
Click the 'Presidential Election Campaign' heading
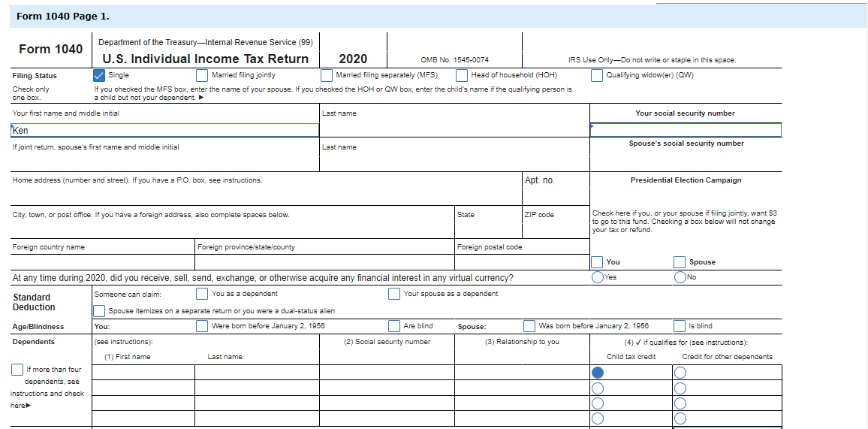tap(686, 180)
